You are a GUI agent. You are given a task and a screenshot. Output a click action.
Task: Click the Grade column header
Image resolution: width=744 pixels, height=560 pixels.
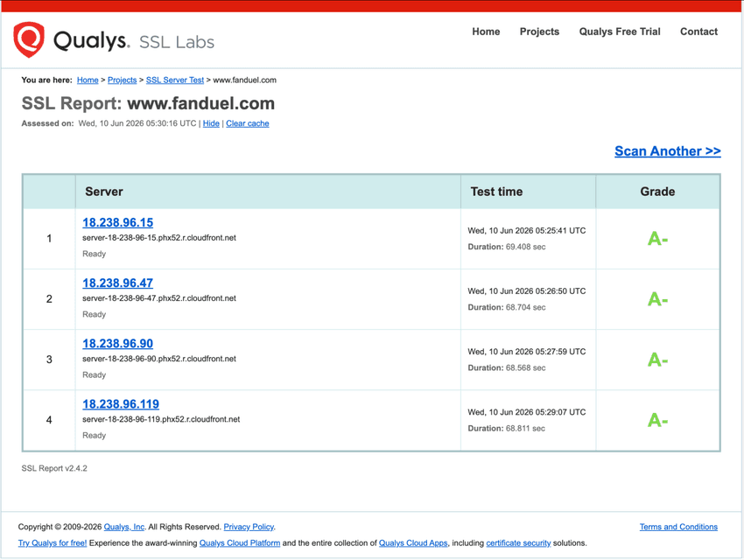tap(657, 192)
